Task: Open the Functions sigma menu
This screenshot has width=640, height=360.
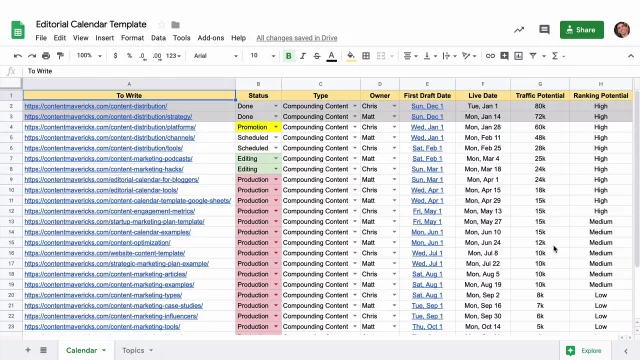Action: click(558, 56)
